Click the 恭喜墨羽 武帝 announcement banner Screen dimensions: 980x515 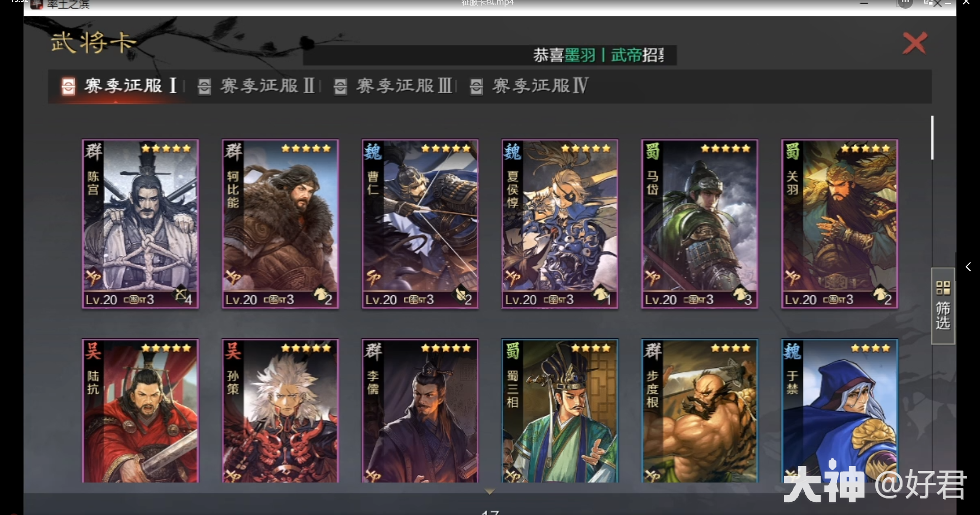490,55
